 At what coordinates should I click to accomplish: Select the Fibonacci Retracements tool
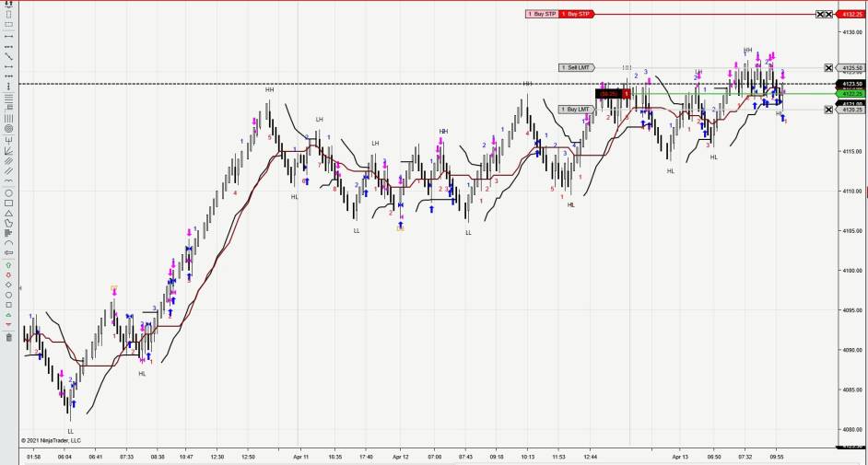pos(9,98)
